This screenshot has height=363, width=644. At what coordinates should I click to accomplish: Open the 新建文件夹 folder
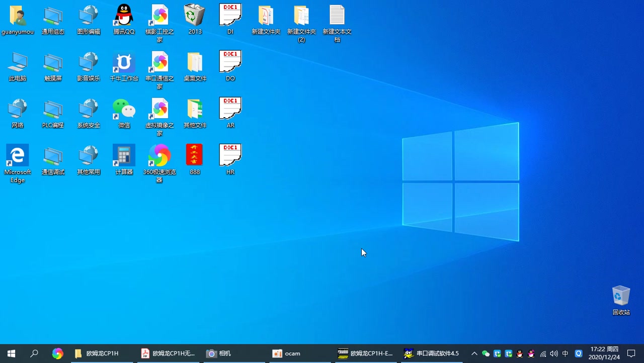pyautogui.click(x=266, y=20)
